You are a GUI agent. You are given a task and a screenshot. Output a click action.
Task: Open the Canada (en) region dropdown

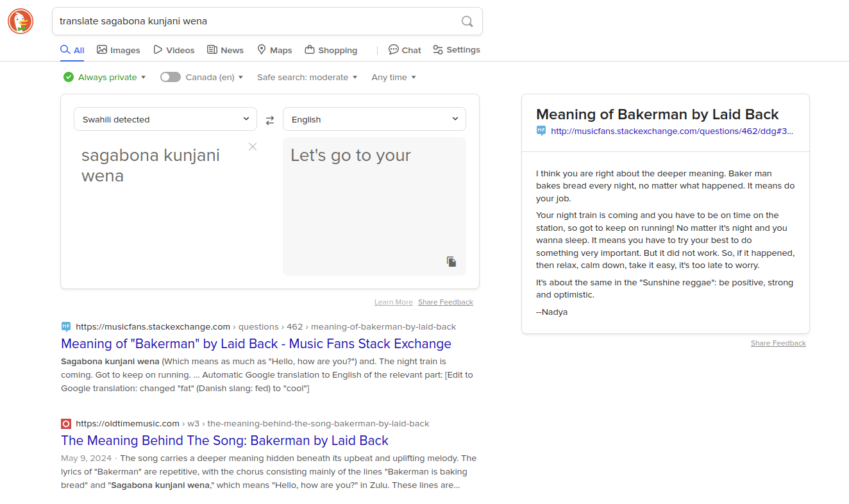point(214,77)
